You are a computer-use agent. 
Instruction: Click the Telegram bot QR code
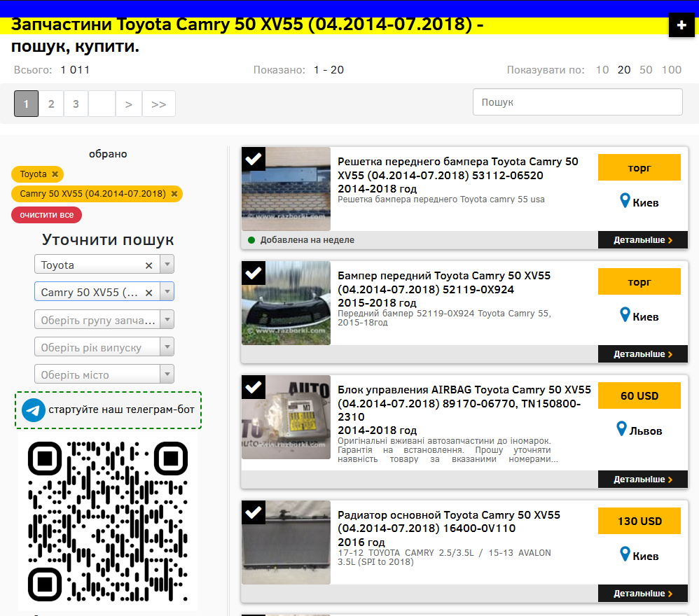tap(108, 521)
